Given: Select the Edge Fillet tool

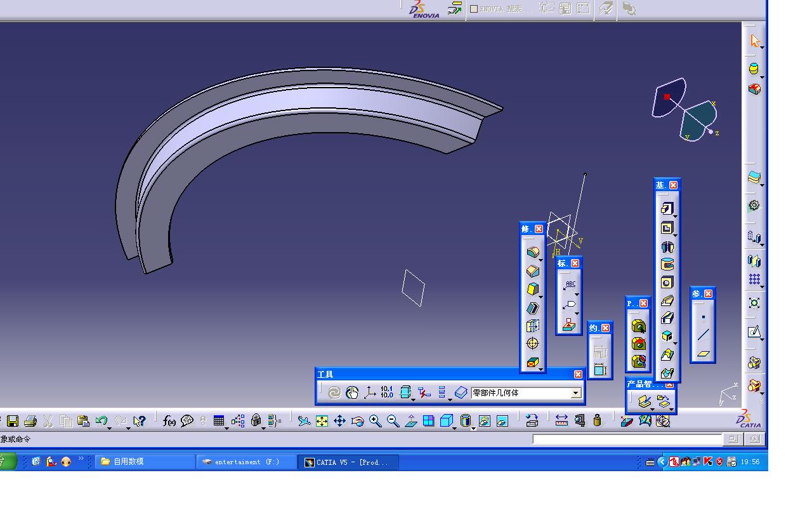Looking at the screenshot, I should click(x=532, y=252).
